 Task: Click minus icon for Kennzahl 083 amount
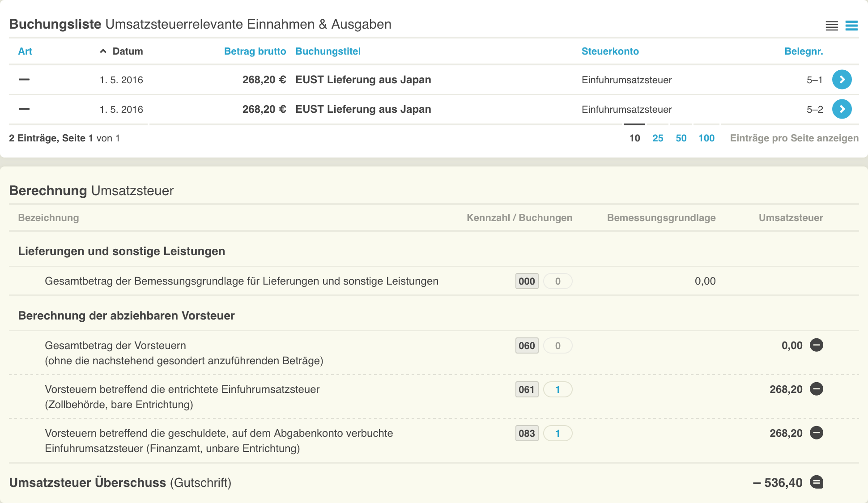point(817,433)
